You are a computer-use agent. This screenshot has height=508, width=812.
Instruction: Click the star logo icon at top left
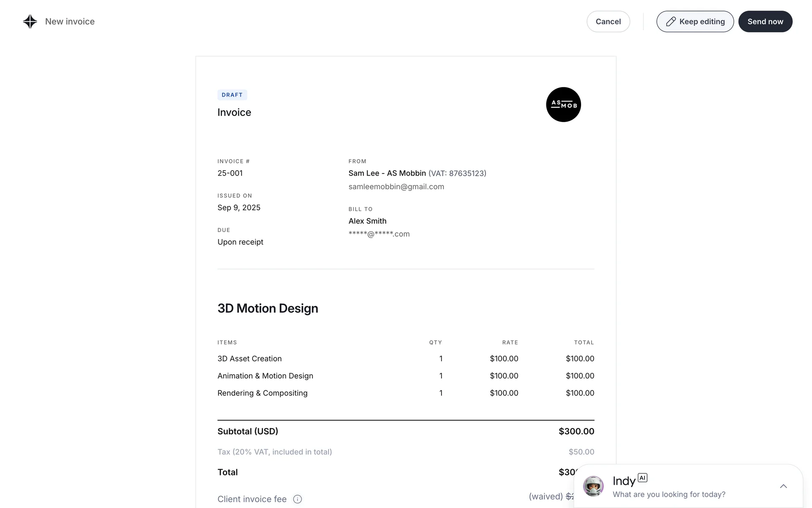30,22
